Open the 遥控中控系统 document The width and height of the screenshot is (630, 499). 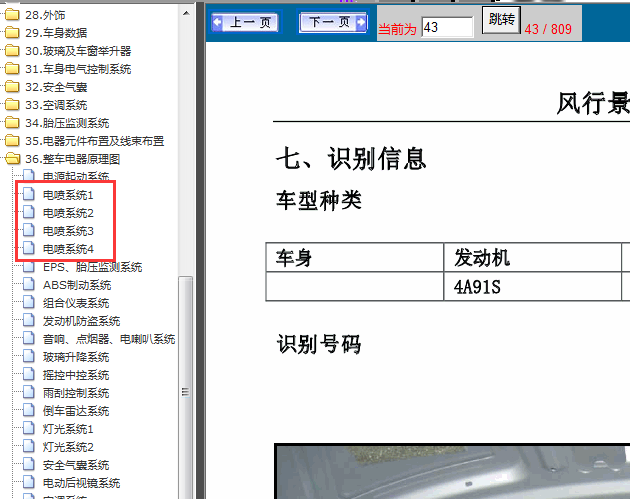click(x=76, y=375)
